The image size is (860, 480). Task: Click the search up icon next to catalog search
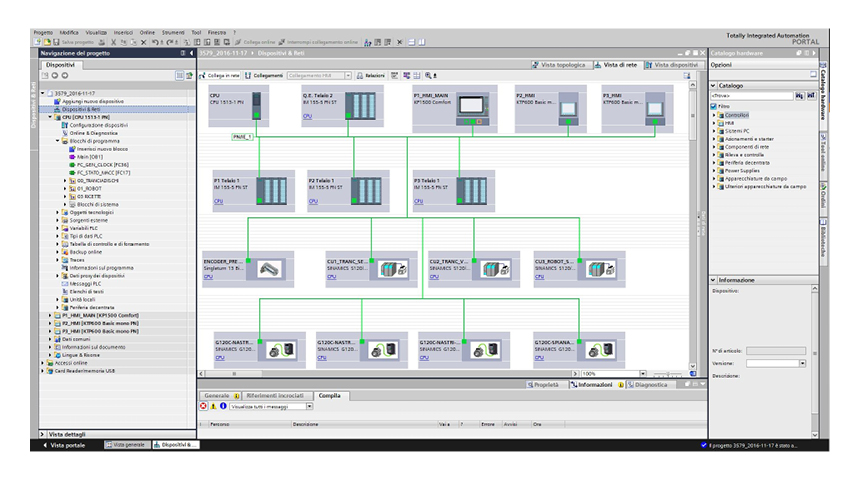(811, 96)
